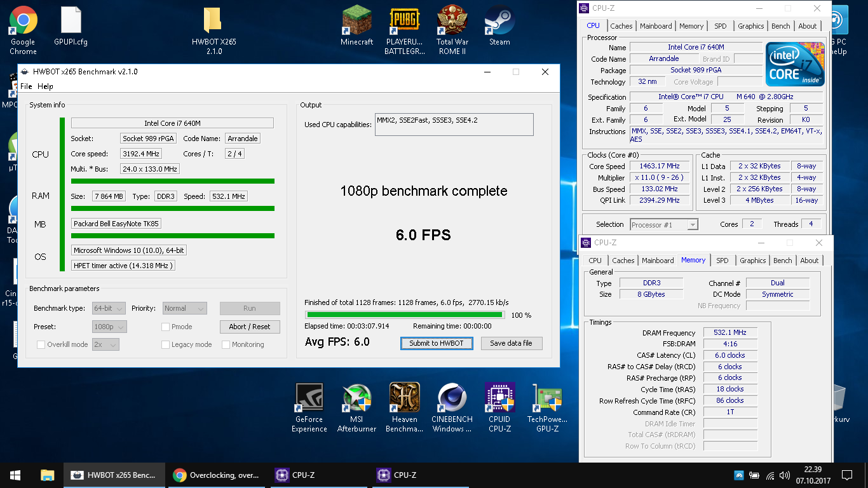Image resolution: width=868 pixels, height=488 pixels.
Task: Click the Command Rate 1T value
Action: (730, 412)
